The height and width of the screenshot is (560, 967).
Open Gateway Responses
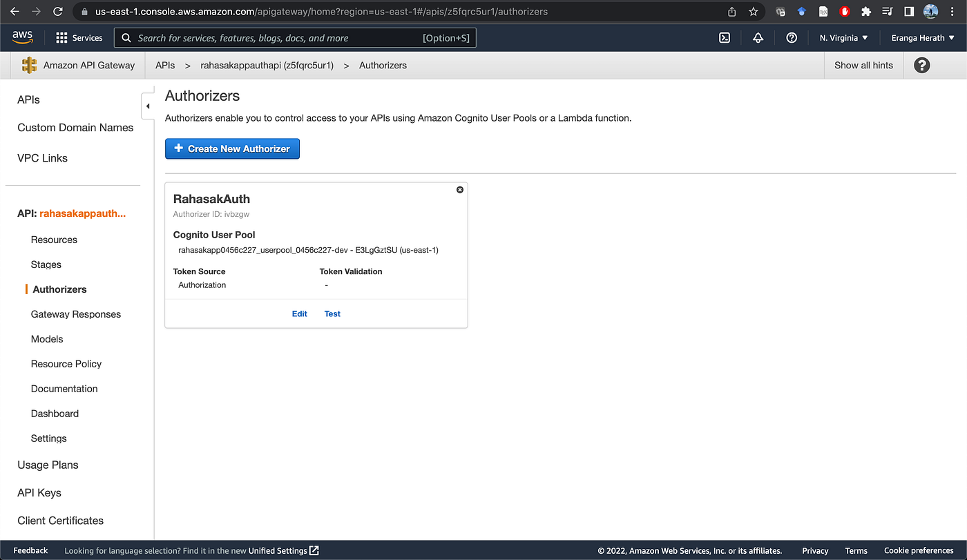click(x=76, y=314)
